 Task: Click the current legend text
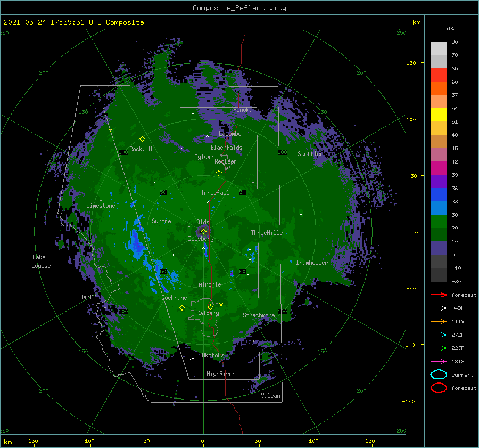tap(463, 374)
